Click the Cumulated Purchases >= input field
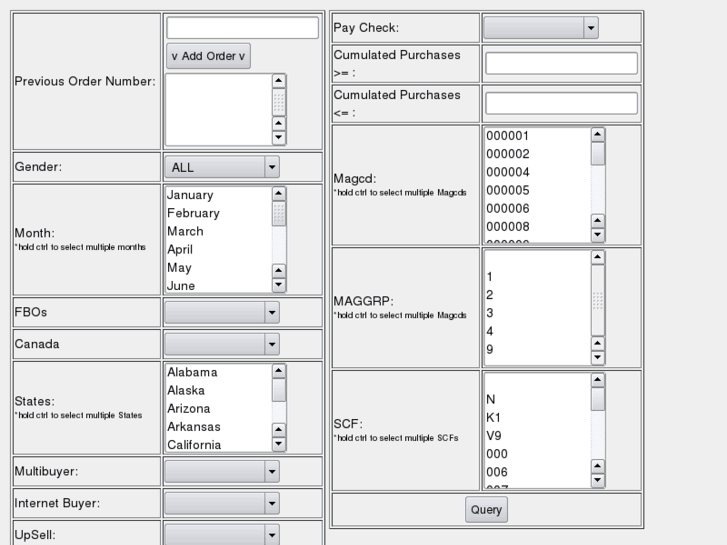 point(561,63)
